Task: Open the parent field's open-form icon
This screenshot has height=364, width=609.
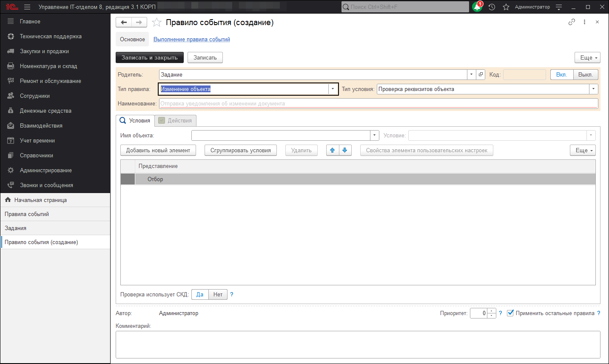Action: (481, 74)
